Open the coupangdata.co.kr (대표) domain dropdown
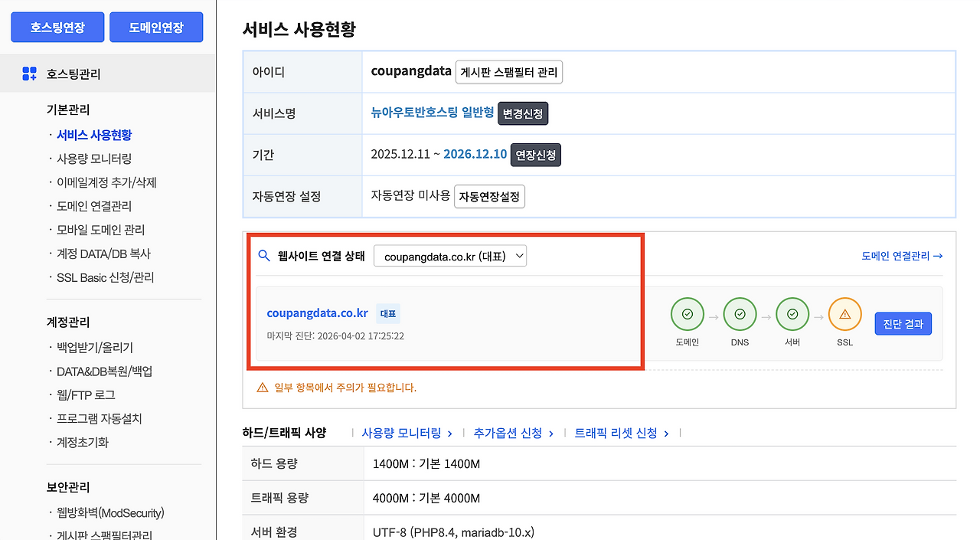The image size is (980, 540). pyautogui.click(x=449, y=255)
